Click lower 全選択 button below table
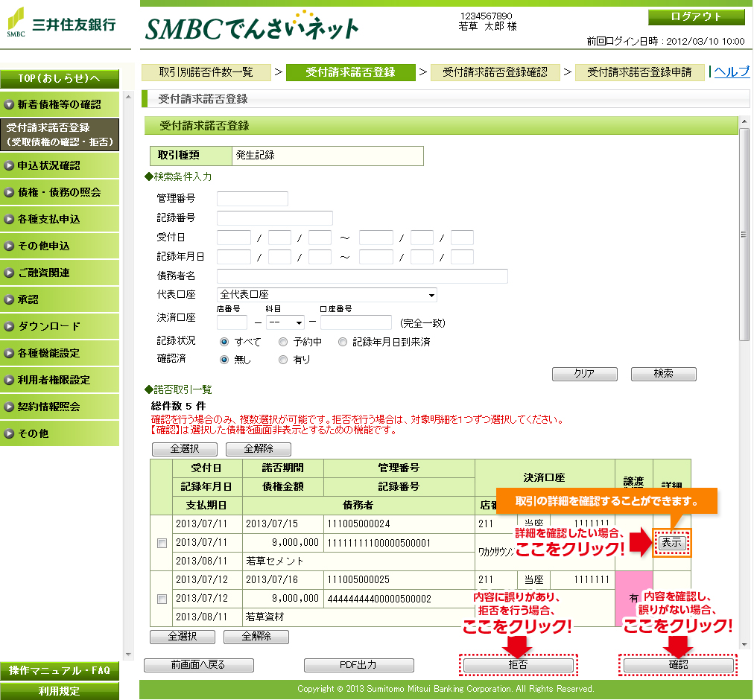754x700 pixels. click(183, 637)
